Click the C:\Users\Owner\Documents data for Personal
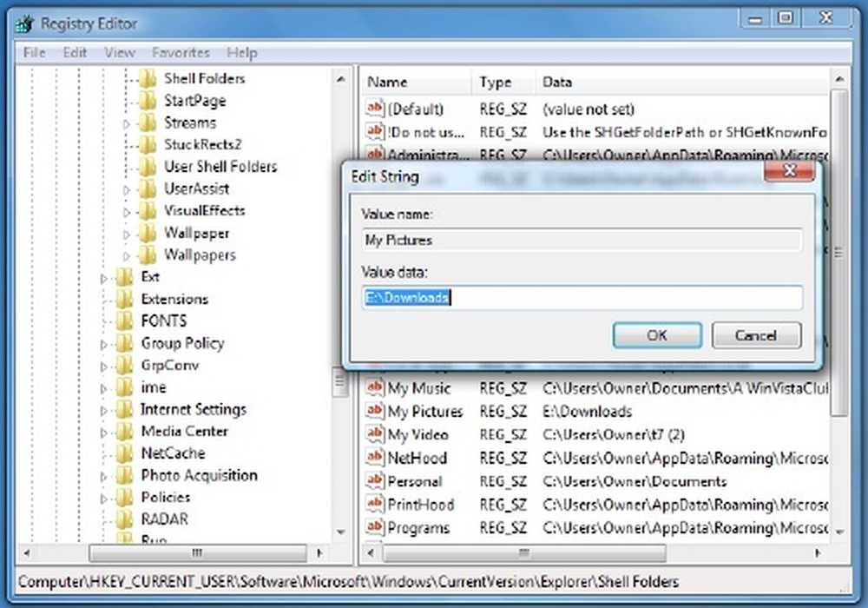This screenshot has height=608, width=868. (x=635, y=481)
